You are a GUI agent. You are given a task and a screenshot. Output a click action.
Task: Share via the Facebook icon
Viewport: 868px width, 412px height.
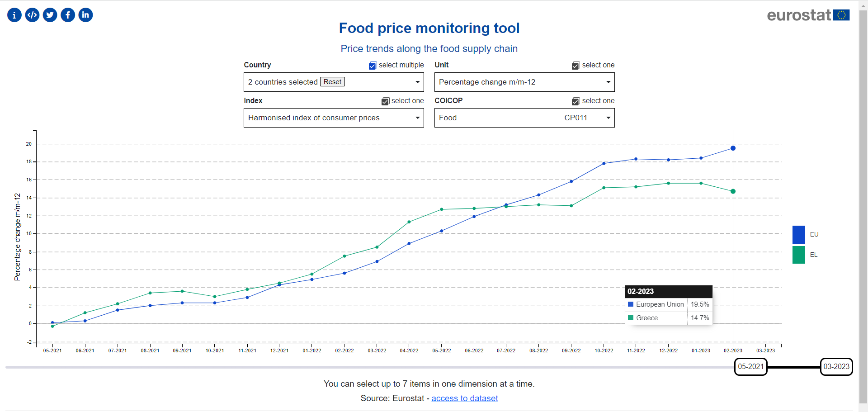pyautogui.click(x=68, y=15)
